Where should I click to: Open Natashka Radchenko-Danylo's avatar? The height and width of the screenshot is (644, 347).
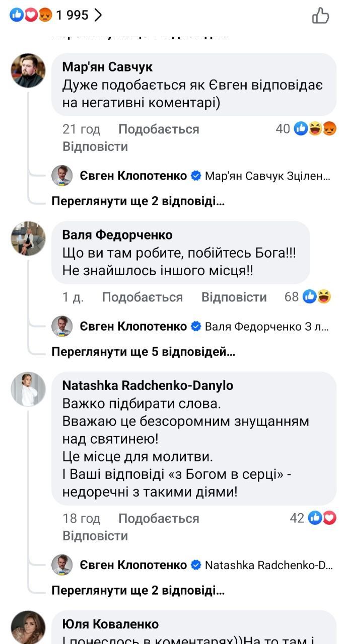(28, 389)
